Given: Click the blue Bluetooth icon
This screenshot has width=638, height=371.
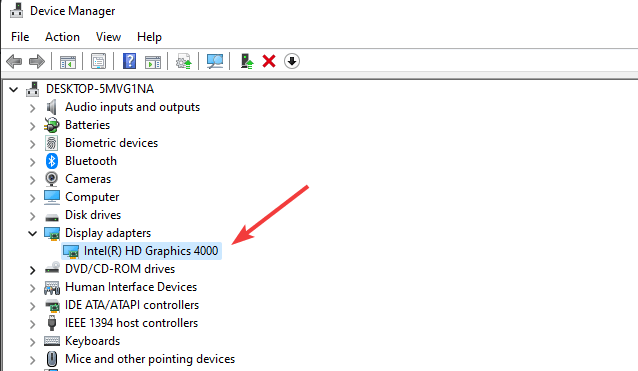Looking at the screenshot, I should coord(52,161).
